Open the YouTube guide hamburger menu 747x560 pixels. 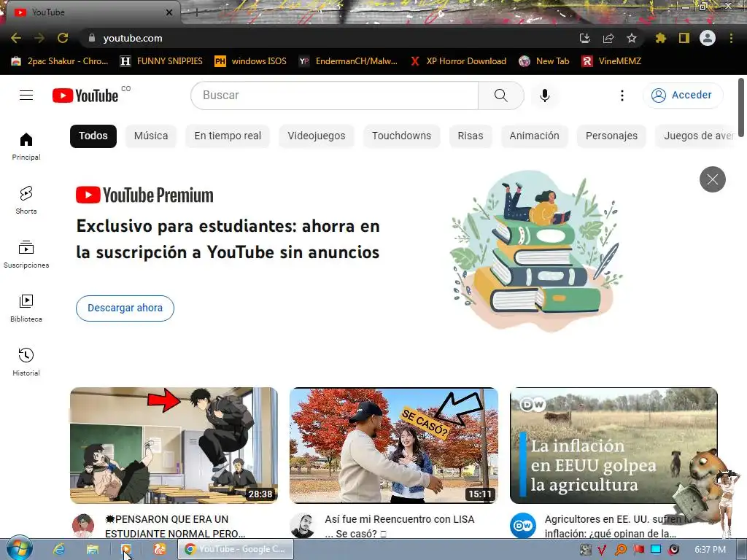26,96
